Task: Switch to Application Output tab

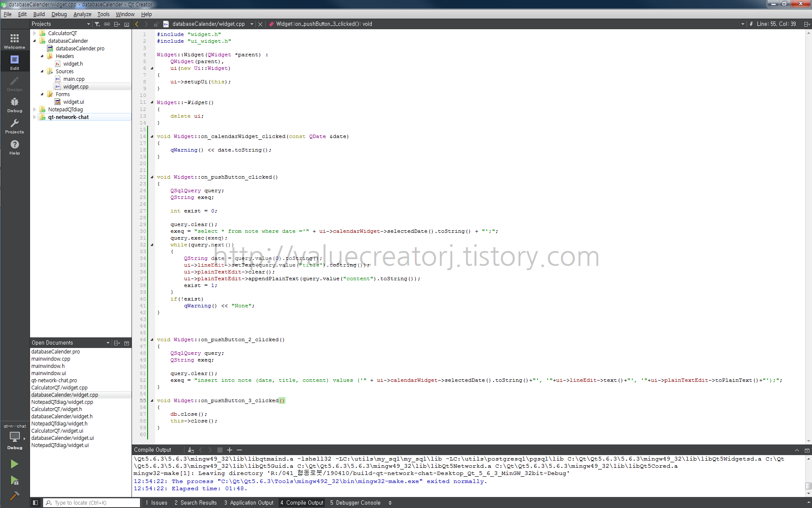Action: (x=249, y=503)
